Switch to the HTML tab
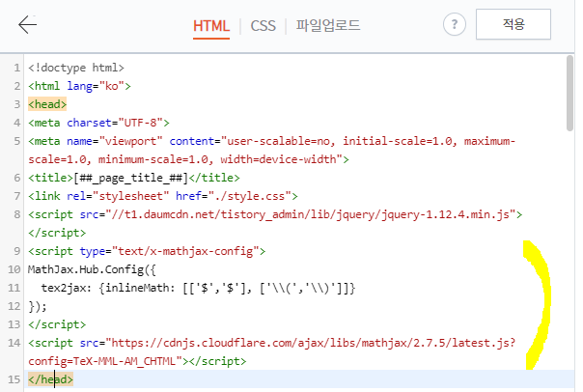This screenshot has width=583, height=392. (x=211, y=26)
